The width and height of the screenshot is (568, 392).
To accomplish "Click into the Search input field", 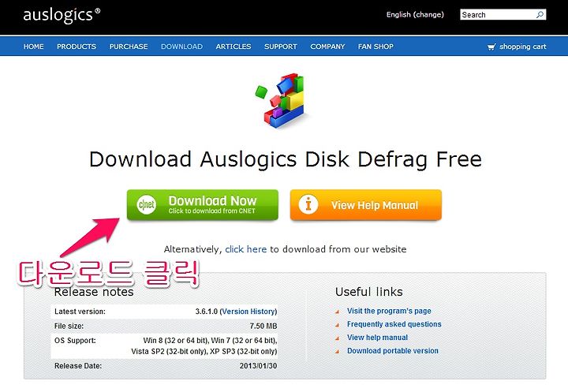I will (x=498, y=14).
